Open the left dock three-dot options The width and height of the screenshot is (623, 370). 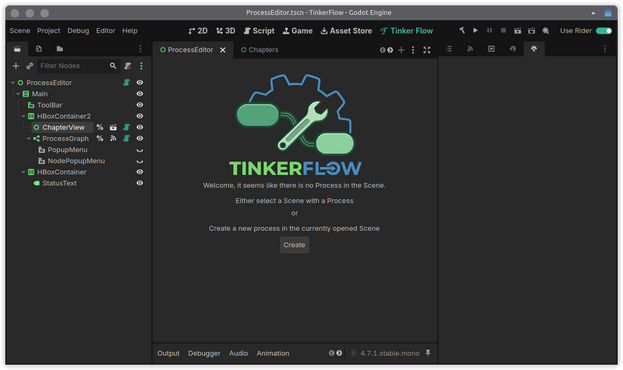point(140,48)
